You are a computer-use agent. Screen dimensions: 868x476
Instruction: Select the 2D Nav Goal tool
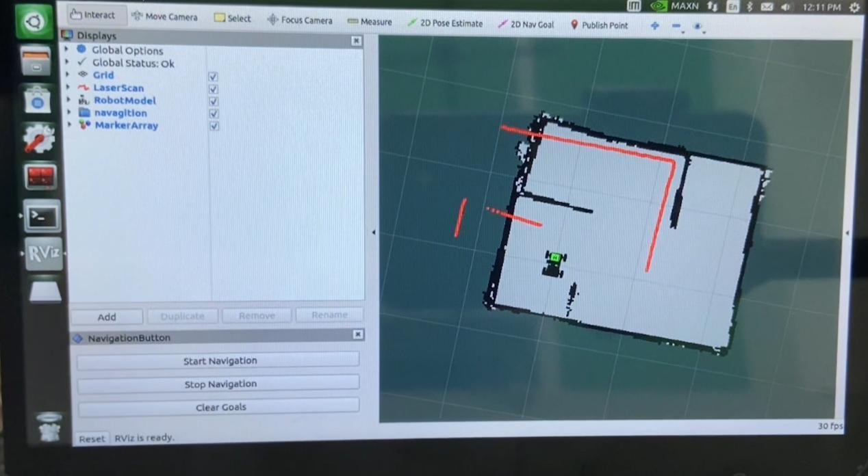coord(526,25)
